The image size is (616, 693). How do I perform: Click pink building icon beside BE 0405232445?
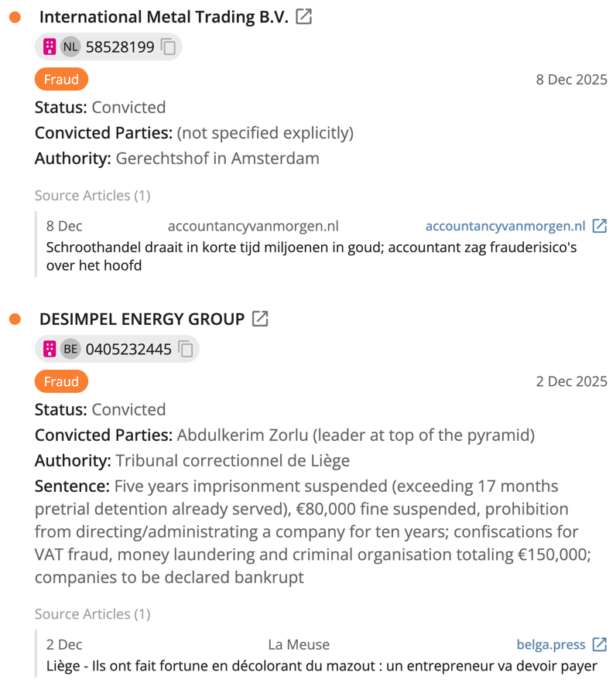point(50,350)
